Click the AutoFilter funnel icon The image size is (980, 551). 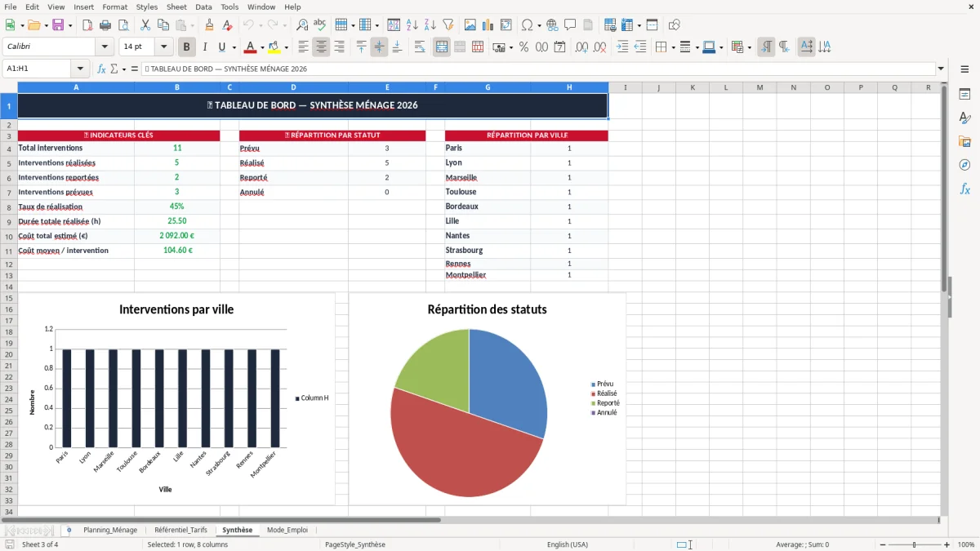pyautogui.click(x=448, y=25)
